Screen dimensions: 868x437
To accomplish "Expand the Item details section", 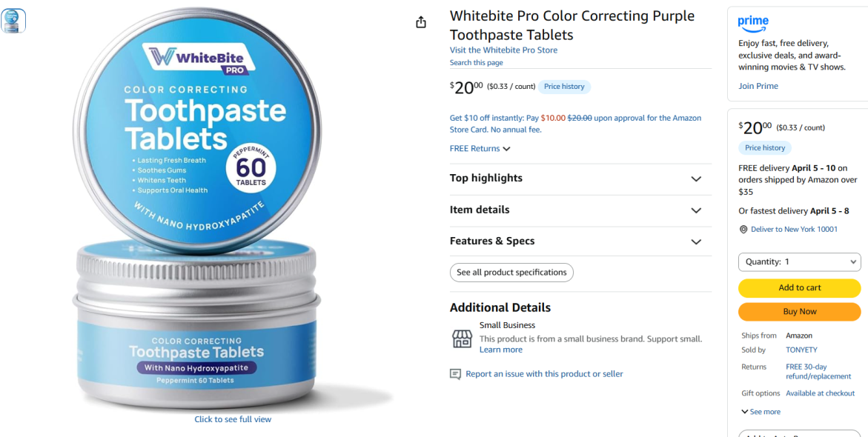I will pyautogui.click(x=580, y=210).
